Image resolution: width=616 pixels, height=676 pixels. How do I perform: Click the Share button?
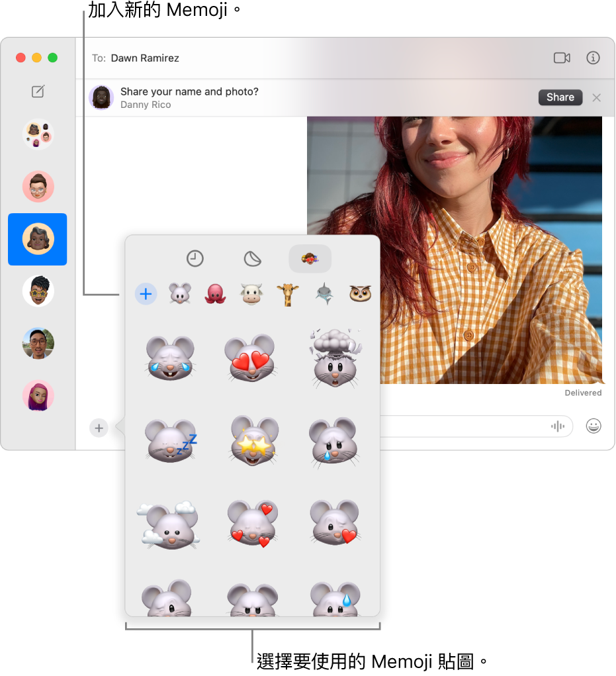560,97
